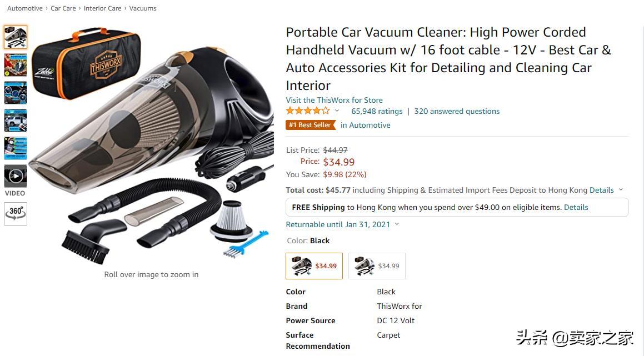The width and height of the screenshot is (644, 356).
Task: Go to Interior Care breadcrumb
Action: 103,8
